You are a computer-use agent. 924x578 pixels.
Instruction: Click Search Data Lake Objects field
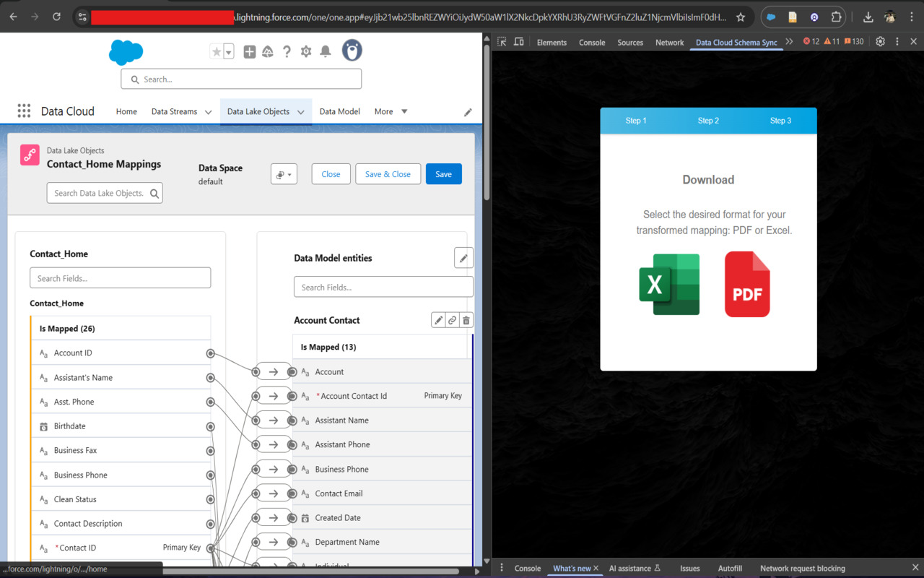(x=105, y=193)
